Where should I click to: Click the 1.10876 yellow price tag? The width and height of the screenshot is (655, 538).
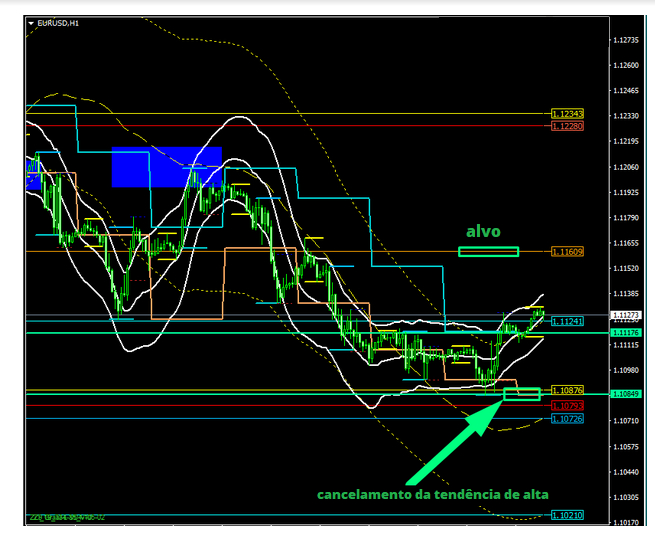click(567, 389)
